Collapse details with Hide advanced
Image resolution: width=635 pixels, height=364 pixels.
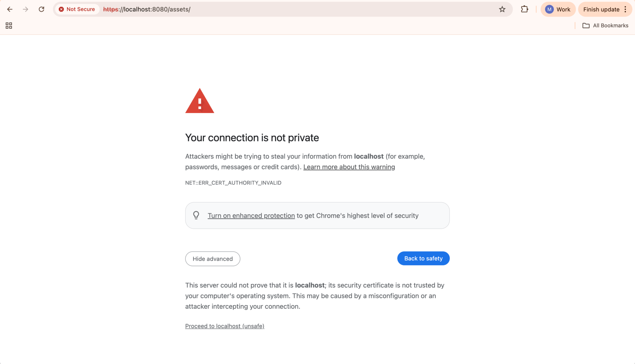[x=212, y=259]
